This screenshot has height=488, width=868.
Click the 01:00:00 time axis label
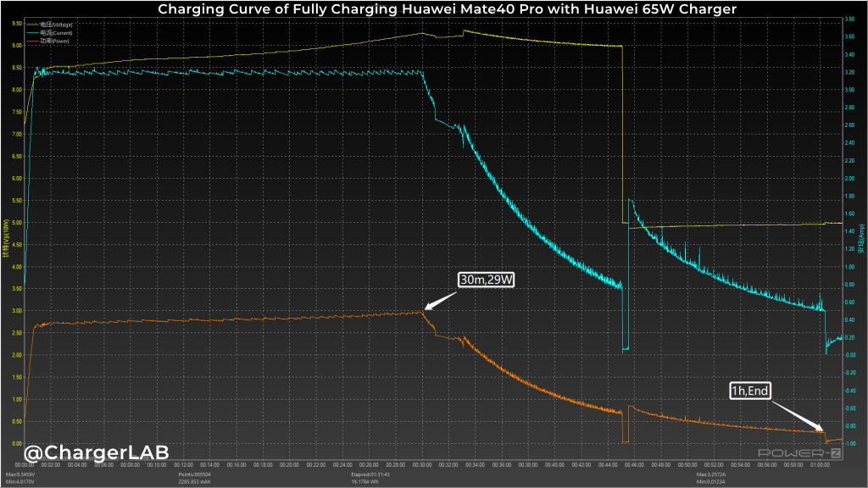point(820,465)
